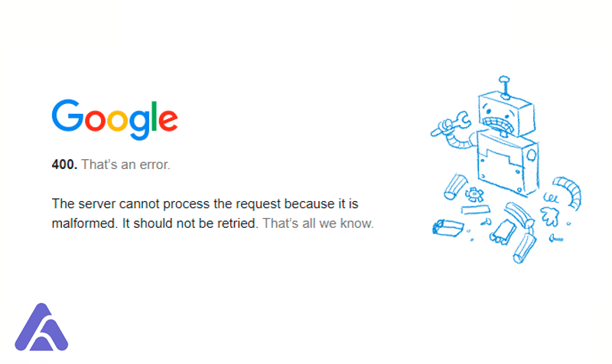Image resolution: width=612 pixels, height=364 pixels.
Task: Click the wrench in the robot's hand
Action: point(451,124)
